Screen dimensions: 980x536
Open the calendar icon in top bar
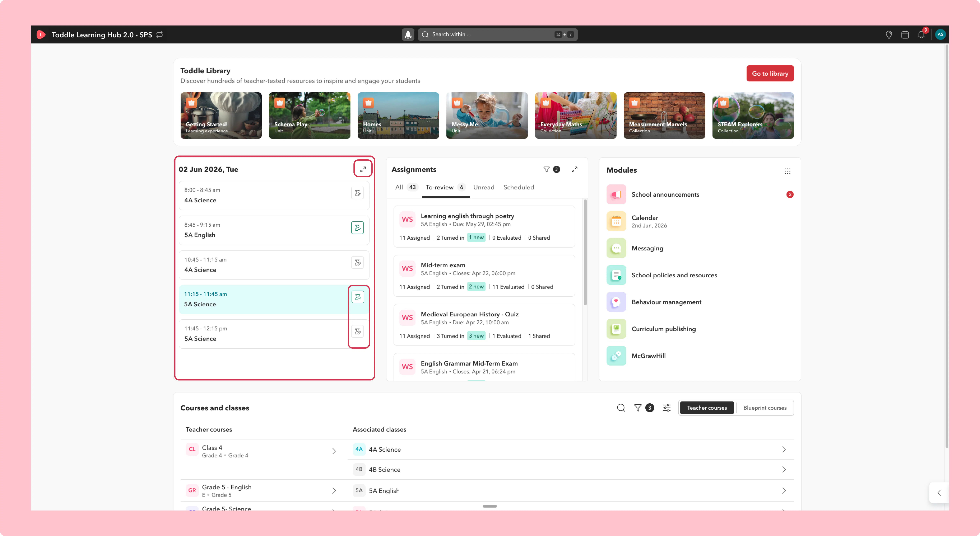coord(905,35)
